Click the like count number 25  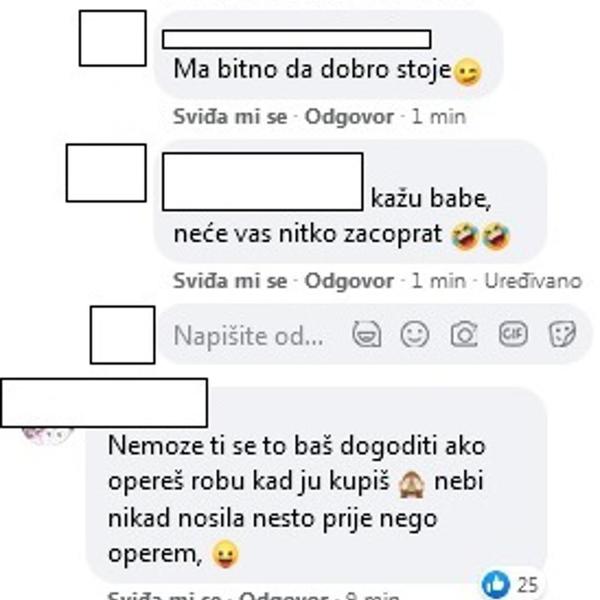(x=528, y=585)
